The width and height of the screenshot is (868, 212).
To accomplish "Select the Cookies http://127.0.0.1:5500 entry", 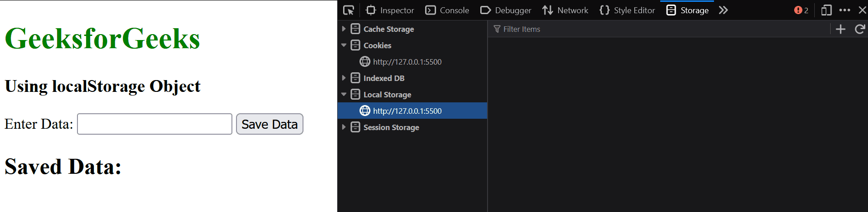I will tap(407, 62).
